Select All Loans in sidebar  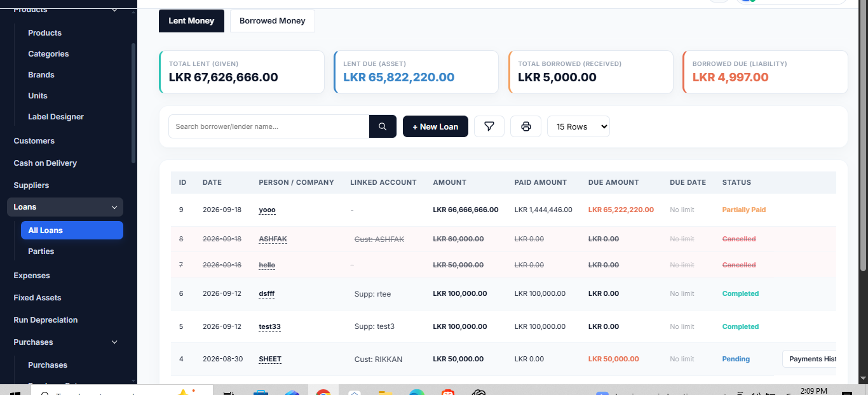pos(72,231)
